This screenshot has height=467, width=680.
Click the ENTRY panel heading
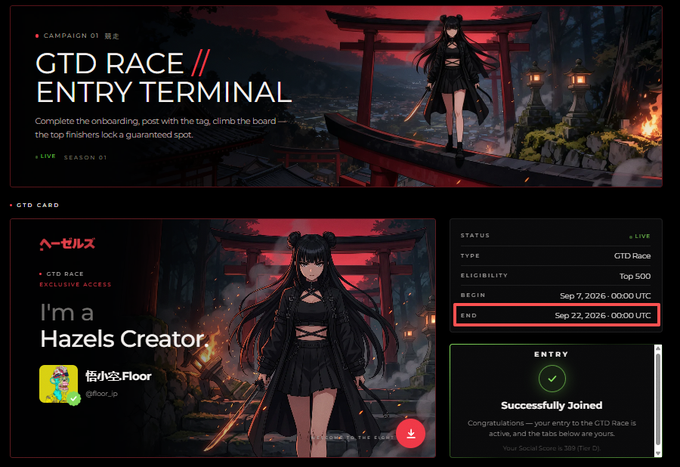pos(551,354)
